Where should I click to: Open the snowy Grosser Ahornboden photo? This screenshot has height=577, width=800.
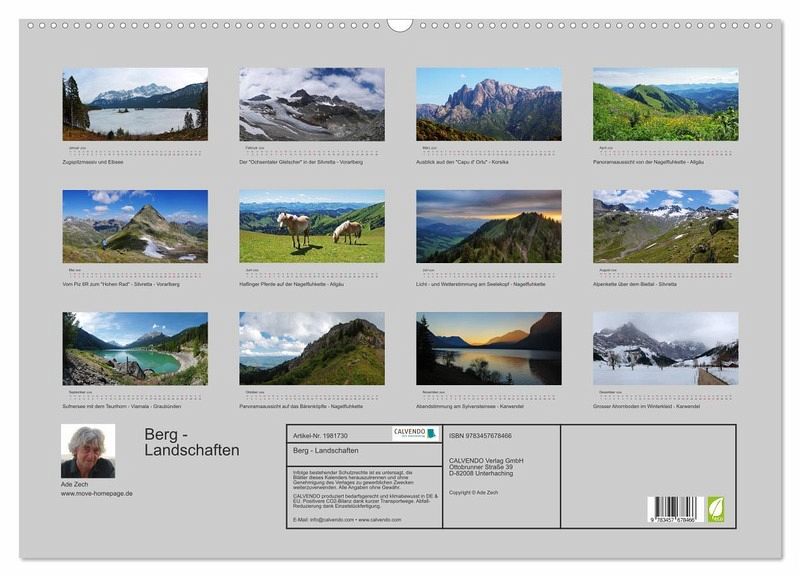pos(666,348)
